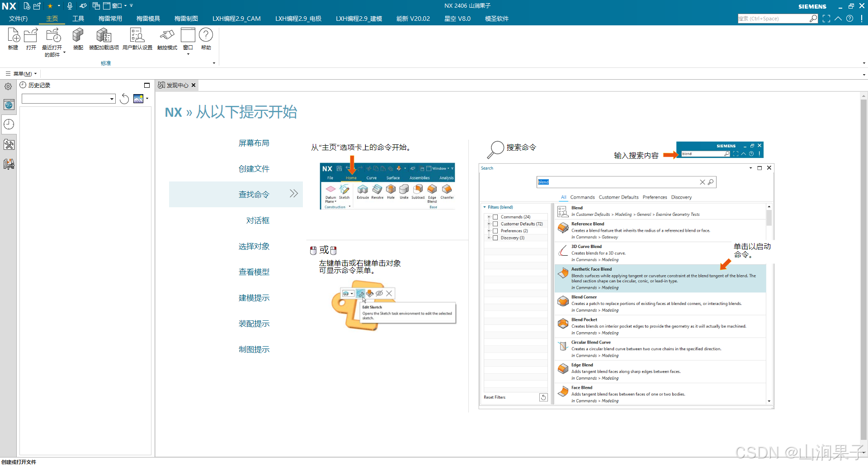The height and width of the screenshot is (467, 868).
Task: Switch to the 工具 ribbon tab
Action: point(78,19)
